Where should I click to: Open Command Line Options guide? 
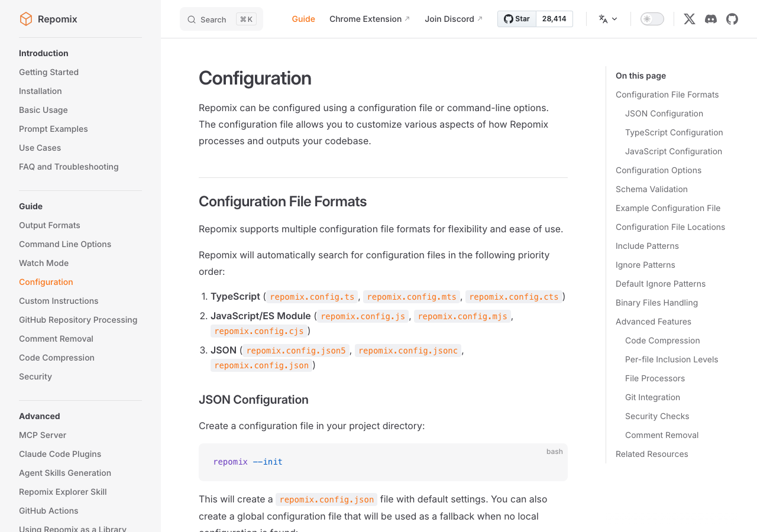[65, 244]
